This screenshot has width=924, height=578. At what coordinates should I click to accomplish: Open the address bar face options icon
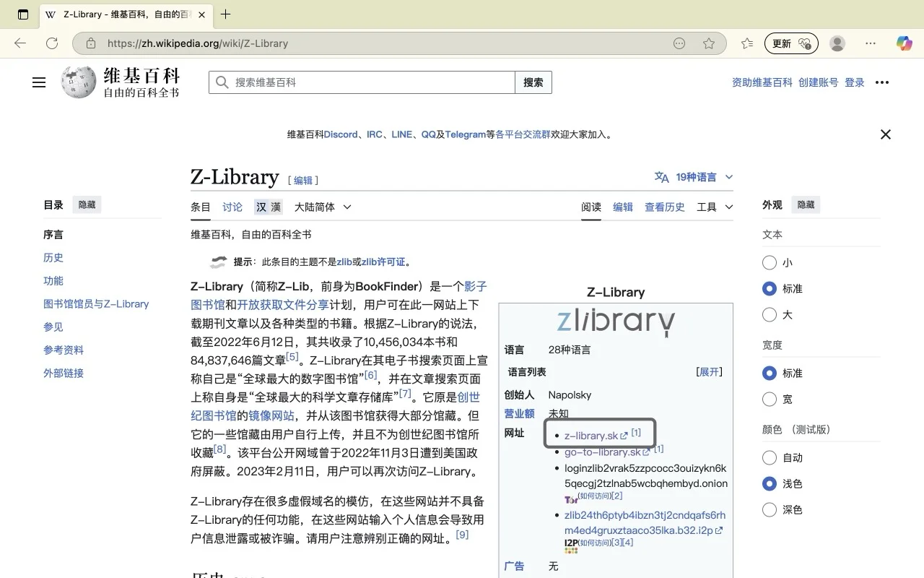click(x=679, y=43)
